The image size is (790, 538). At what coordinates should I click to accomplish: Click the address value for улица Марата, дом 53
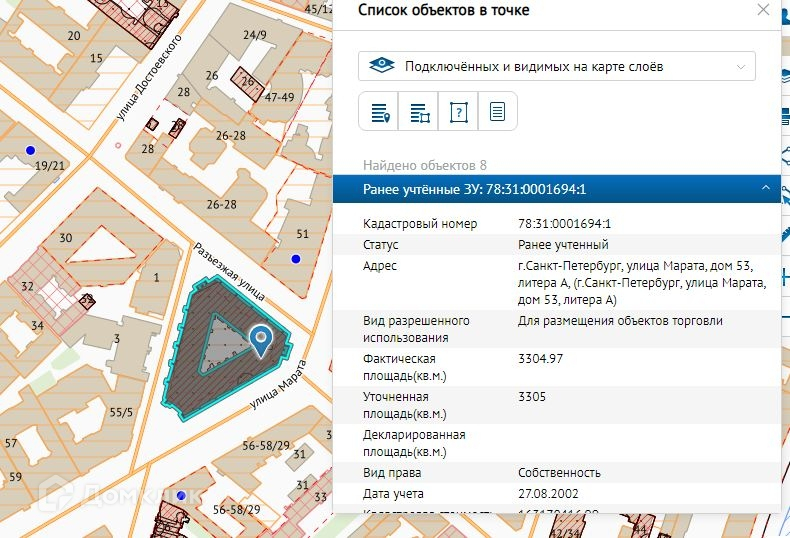tap(635, 282)
